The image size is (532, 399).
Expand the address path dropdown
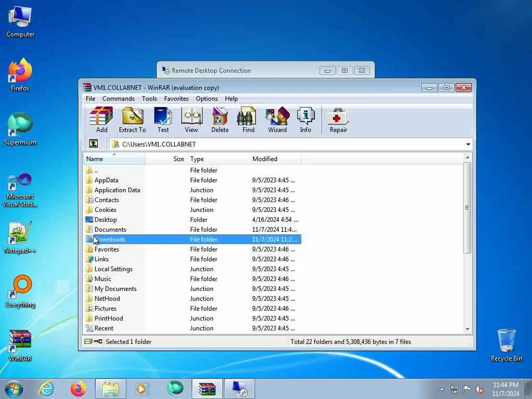(x=468, y=144)
